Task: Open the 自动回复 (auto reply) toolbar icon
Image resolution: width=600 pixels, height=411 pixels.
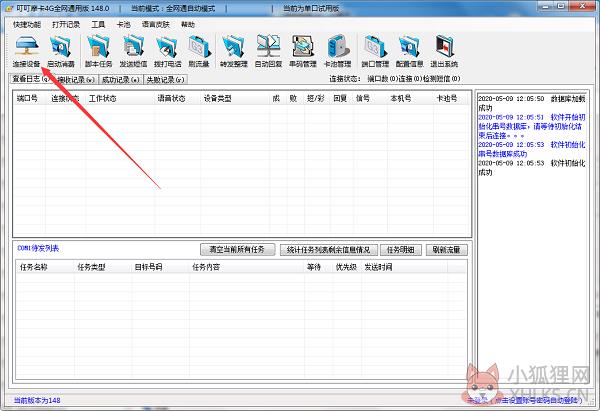Action: (268, 51)
